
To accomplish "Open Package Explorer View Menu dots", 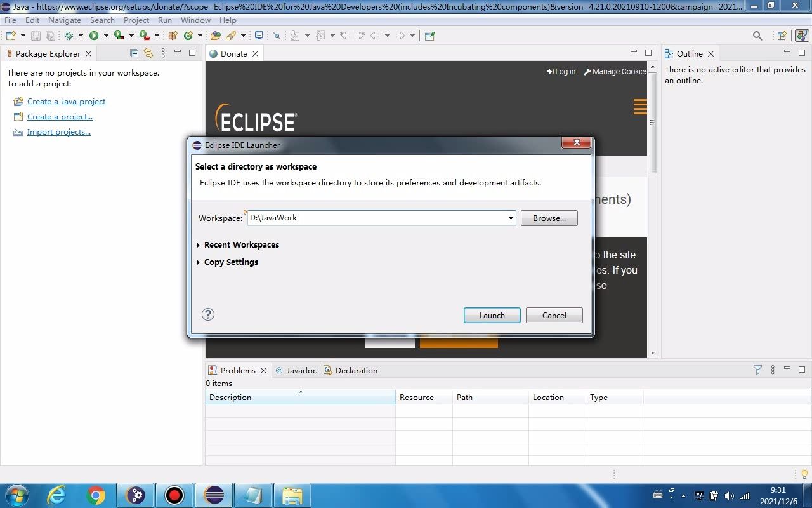I will pos(163,53).
